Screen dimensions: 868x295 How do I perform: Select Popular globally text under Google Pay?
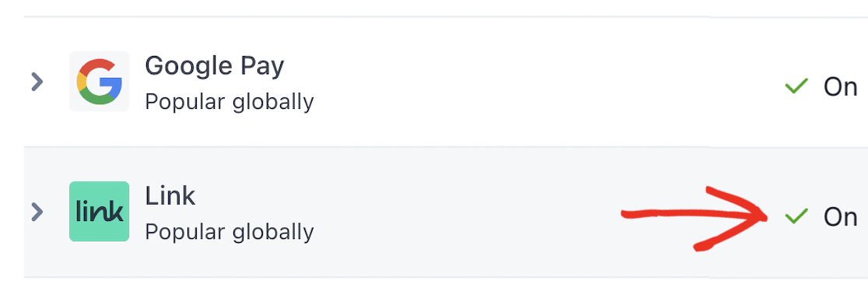(229, 103)
